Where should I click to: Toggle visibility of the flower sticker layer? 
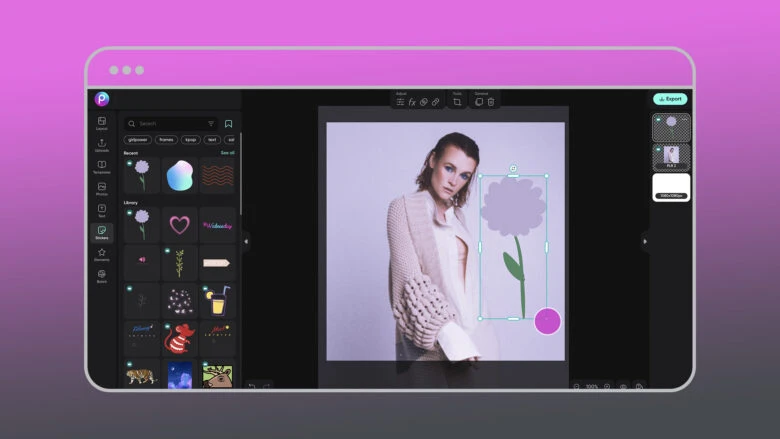click(x=656, y=118)
